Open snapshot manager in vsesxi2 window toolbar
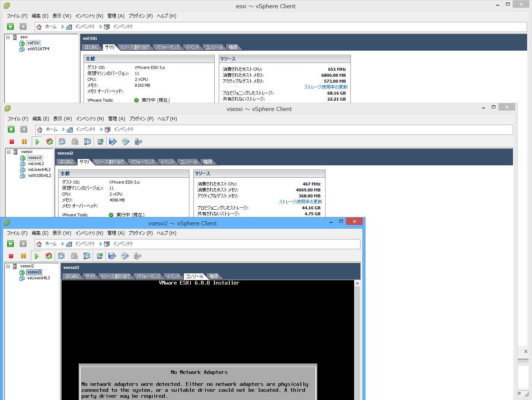 point(87,256)
